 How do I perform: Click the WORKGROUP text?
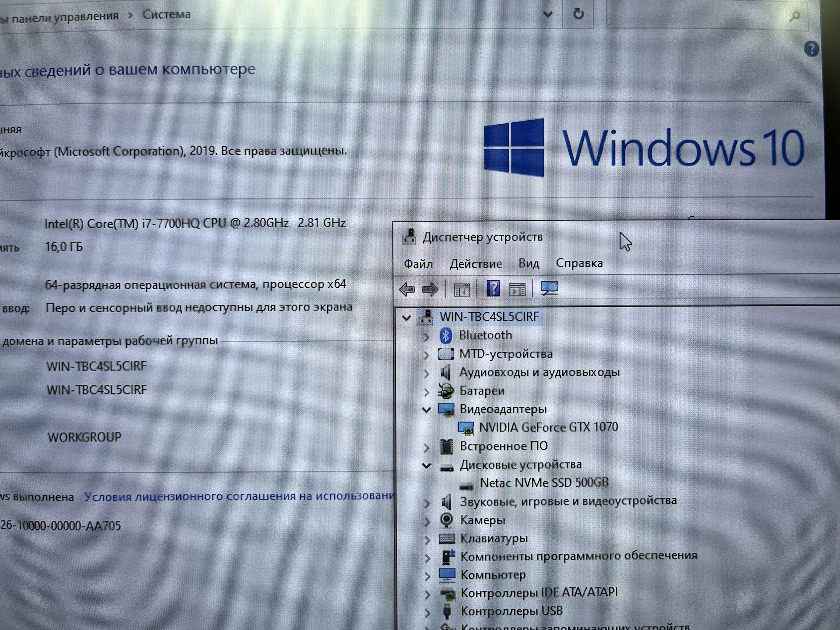[84, 437]
